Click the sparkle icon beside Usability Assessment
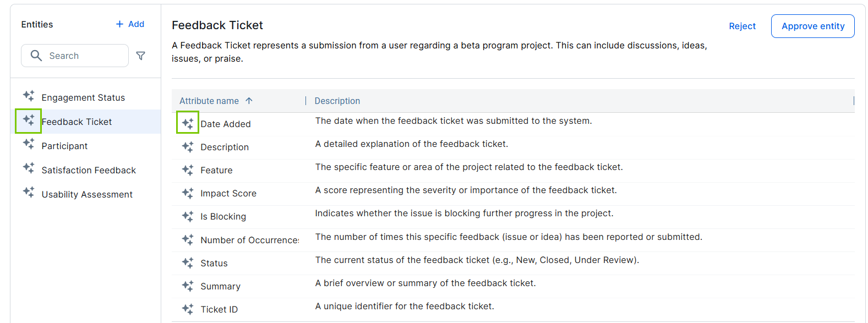The width and height of the screenshot is (868, 323). tap(29, 193)
